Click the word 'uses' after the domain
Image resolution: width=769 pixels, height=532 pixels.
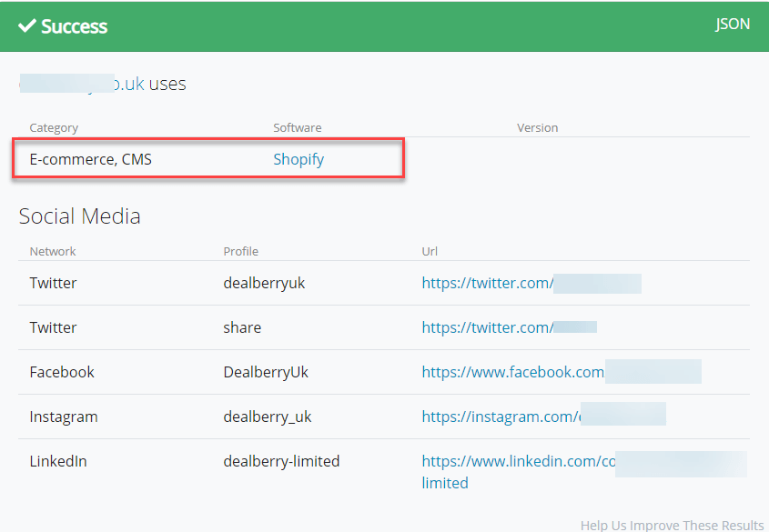pos(167,85)
